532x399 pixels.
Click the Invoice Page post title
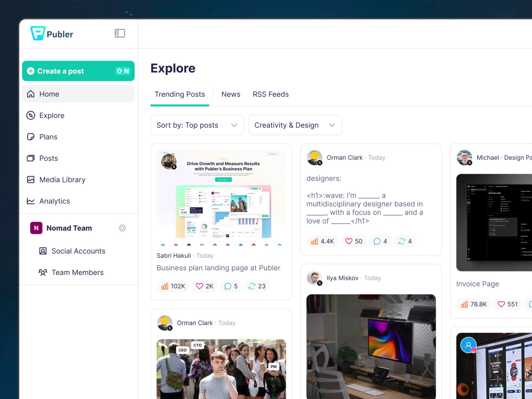(x=477, y=284)
